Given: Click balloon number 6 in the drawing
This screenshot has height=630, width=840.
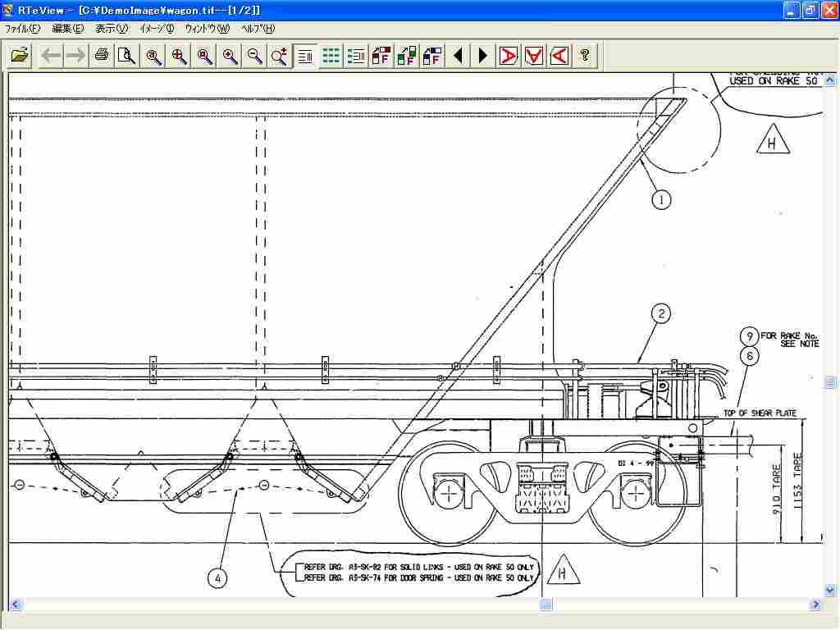Looking at the screenshot, I should (x=750, y=356).
